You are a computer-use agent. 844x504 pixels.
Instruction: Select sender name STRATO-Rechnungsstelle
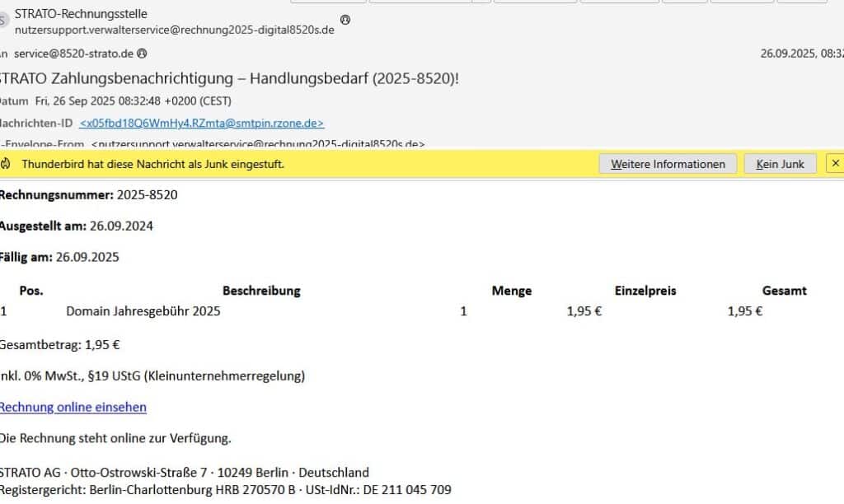click(81, 13)
